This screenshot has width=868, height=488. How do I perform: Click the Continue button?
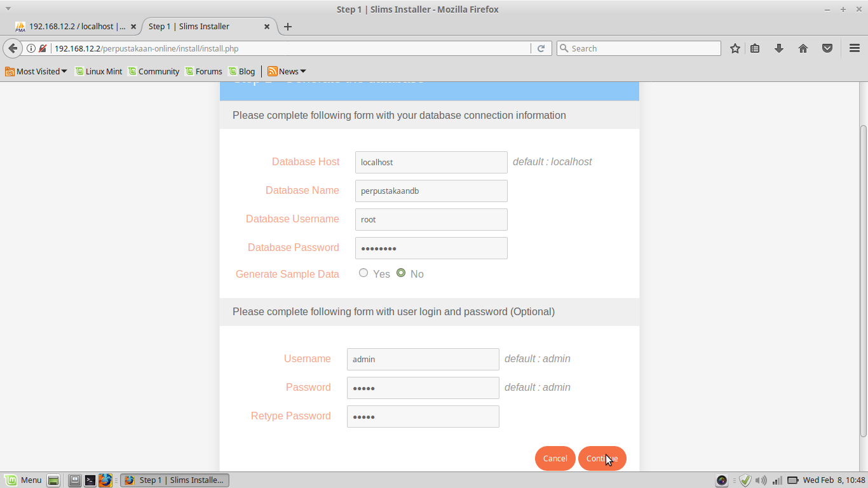click(602, 458)
